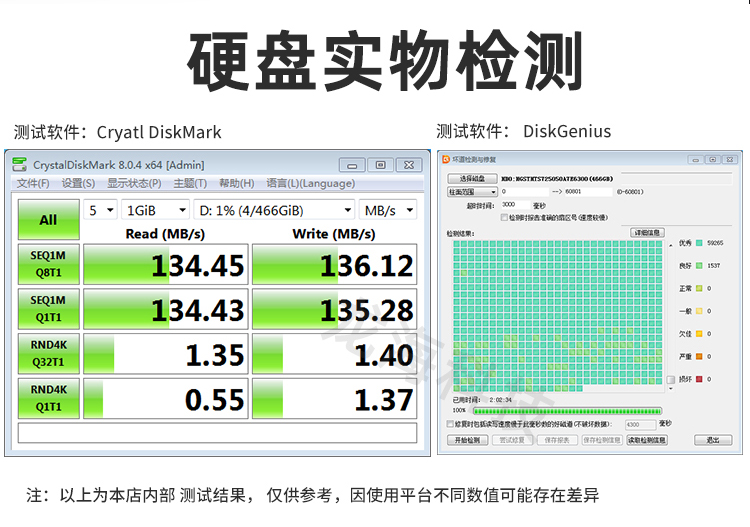Open the test count dropdown showing 5
The image size is (750, 527).
(x=100, y=210)
